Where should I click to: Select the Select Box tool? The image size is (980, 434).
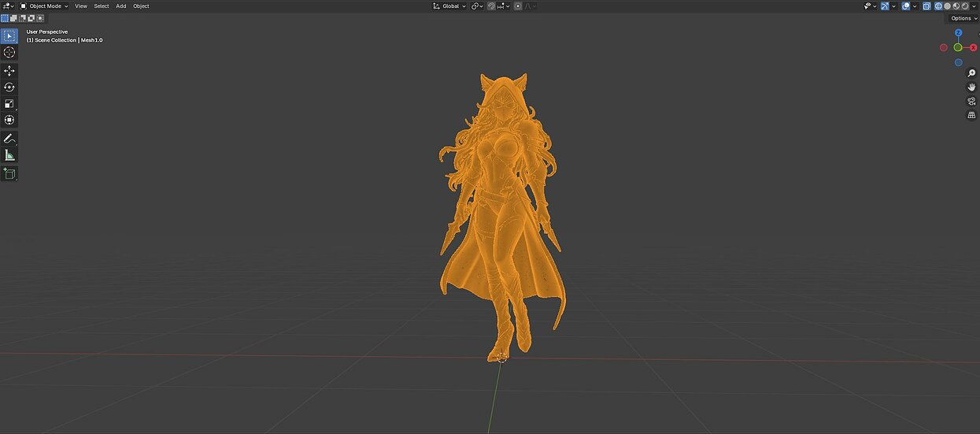click(9, 35)
